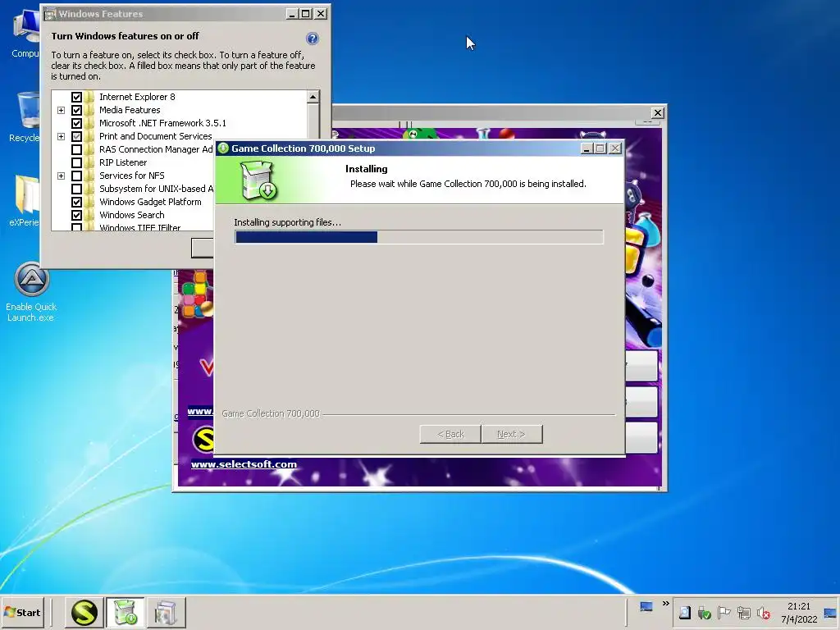Image resolution: width=840 pixels, height=630 pixels.
Task: Open the Action Center flag tray icon
Action: tap(724, 612)
